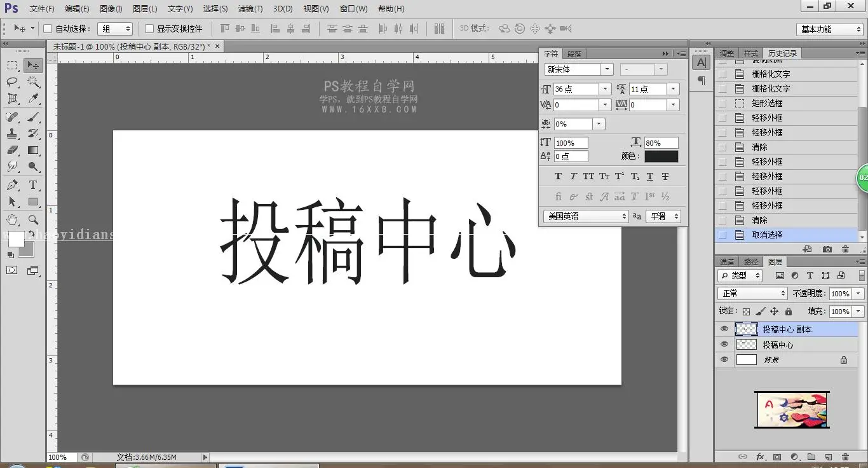This screenshot has width=868, height=468.
Task: Select the Clone Stamp tool
Action: pos(12,134)
